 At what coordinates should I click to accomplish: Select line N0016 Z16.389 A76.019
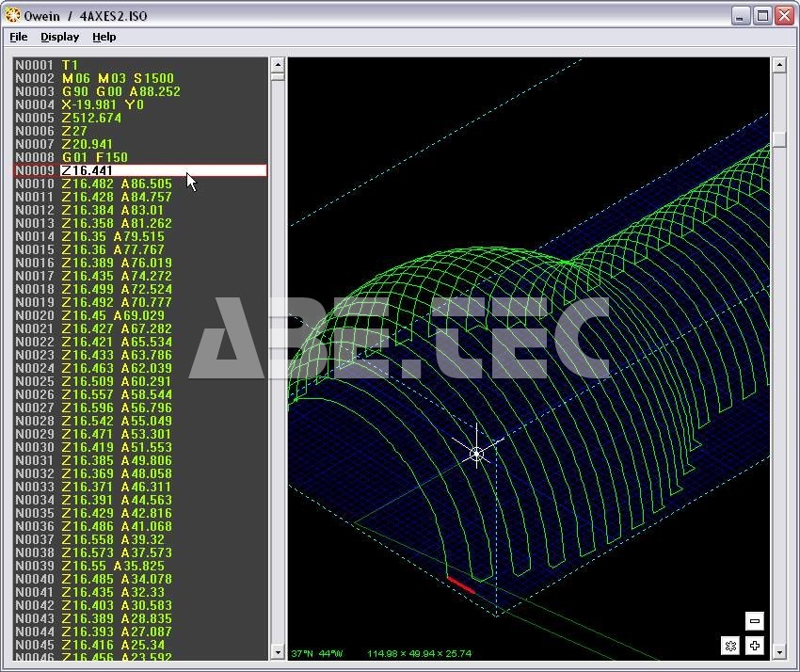tap(140, 263)
